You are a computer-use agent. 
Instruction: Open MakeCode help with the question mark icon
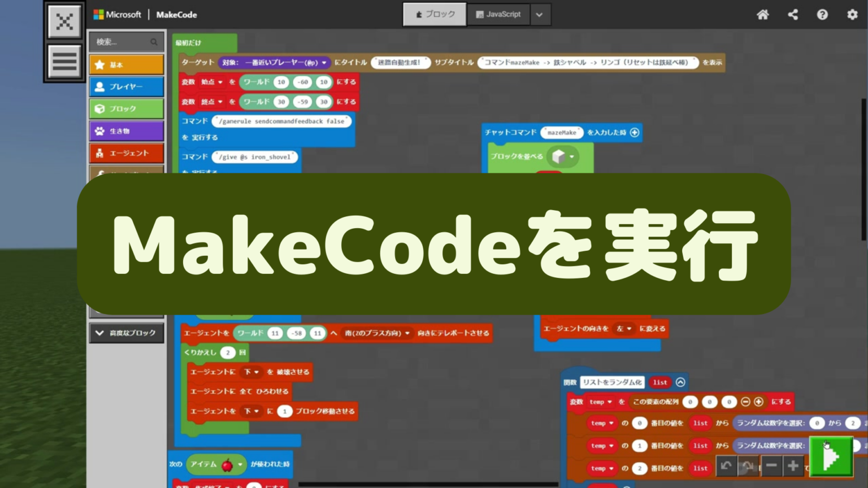[x=823, y=15]
